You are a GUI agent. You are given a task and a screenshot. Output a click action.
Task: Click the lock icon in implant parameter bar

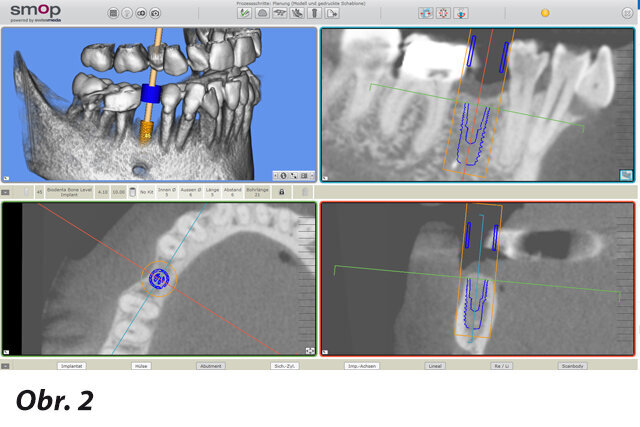(282, 190)
